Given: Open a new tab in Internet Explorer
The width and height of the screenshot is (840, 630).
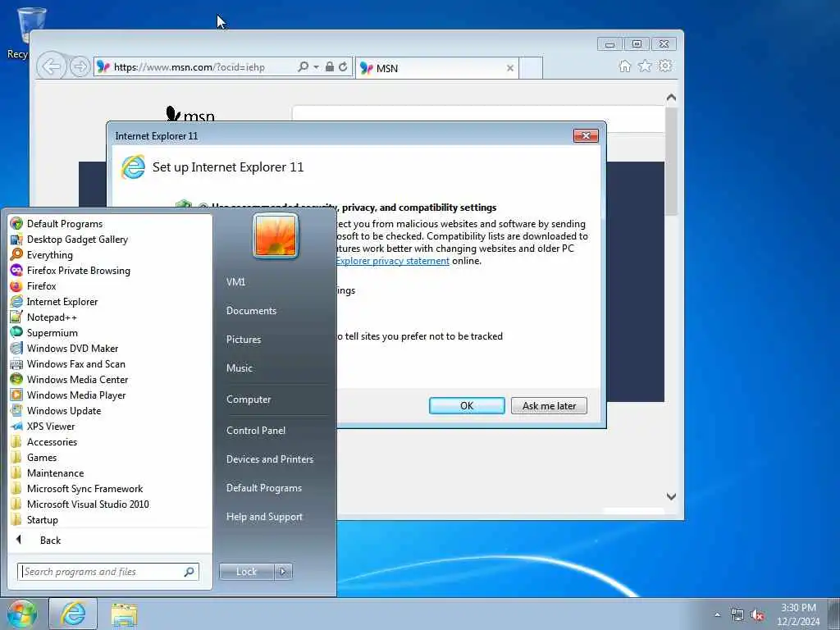Looking at the screenshot, I should [x=531, y=68].
